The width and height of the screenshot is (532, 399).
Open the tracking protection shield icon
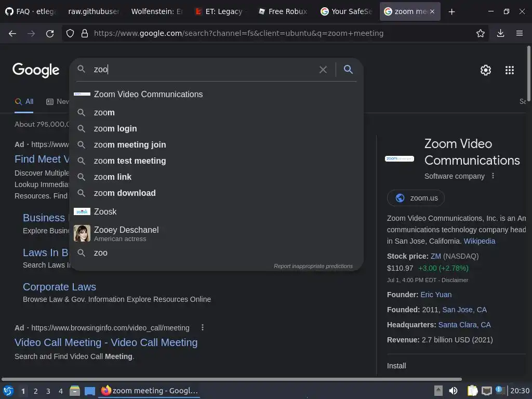tap(70, 33)
